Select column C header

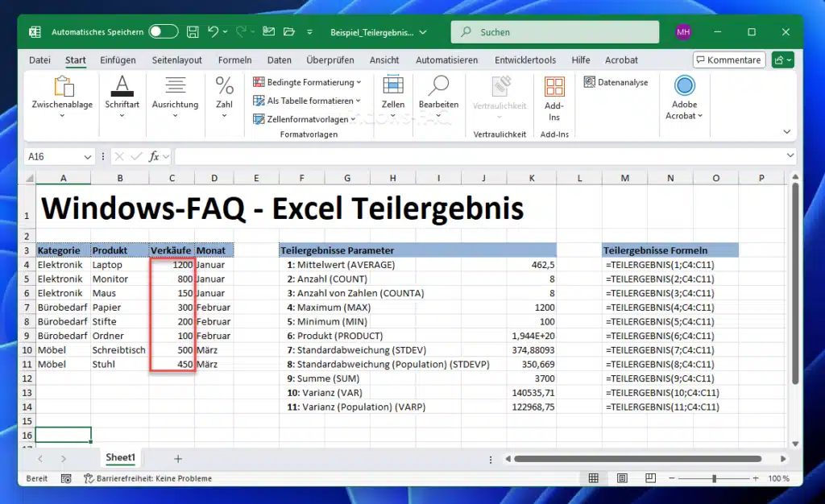[172, 178]
